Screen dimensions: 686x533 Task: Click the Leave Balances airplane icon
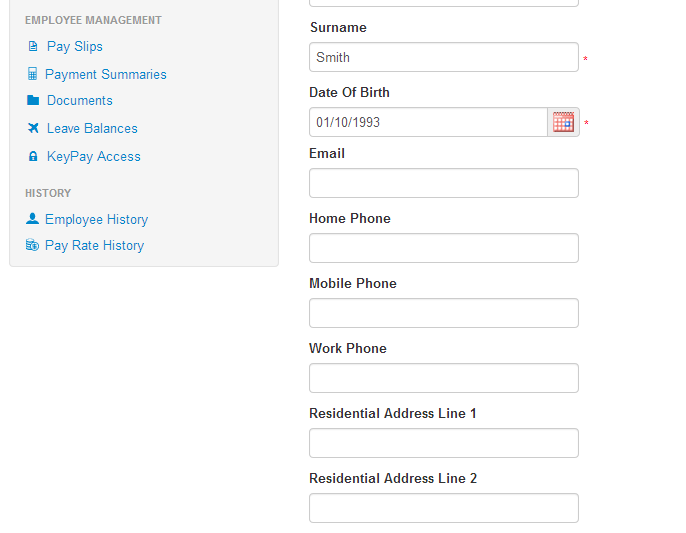[x=33, y=129]
